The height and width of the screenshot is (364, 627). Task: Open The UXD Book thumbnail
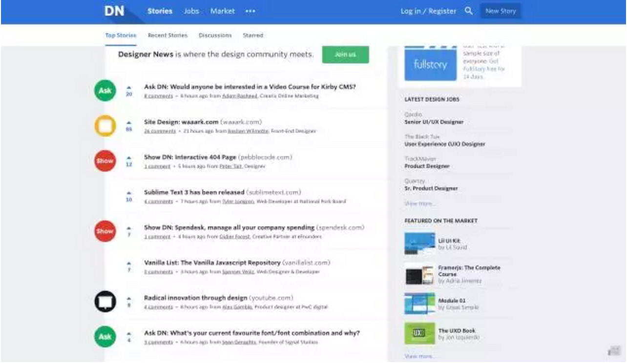click(x=419, y=333)
